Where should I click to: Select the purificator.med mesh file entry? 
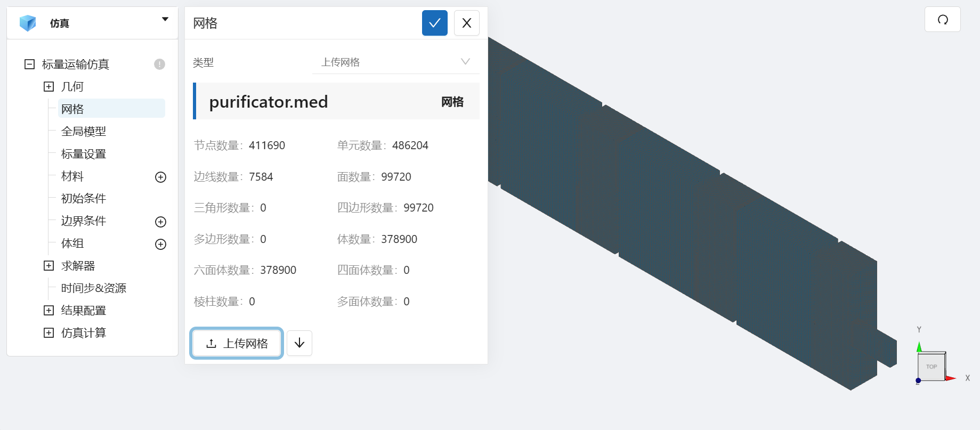click(x=336, y=101)
